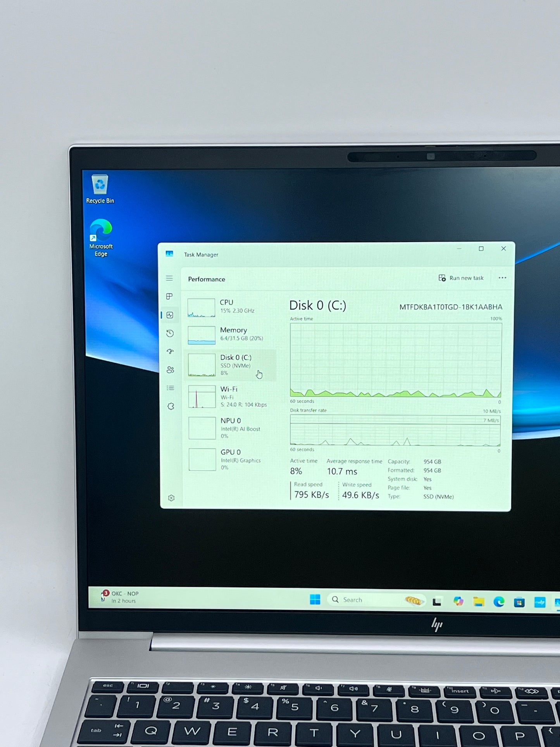Click the Run new task button
Image resolution: width=560 pixels, height=747 pixels.
click(x=461, y=278)
